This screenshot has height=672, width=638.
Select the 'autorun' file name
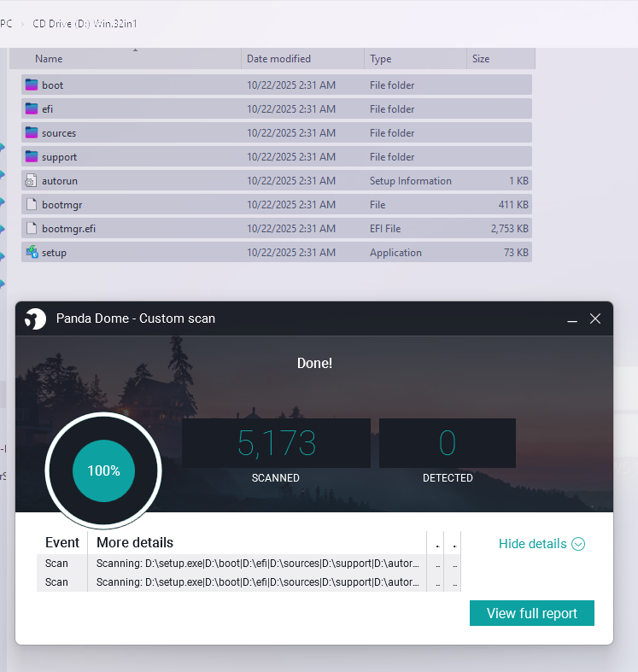point(60,181)
